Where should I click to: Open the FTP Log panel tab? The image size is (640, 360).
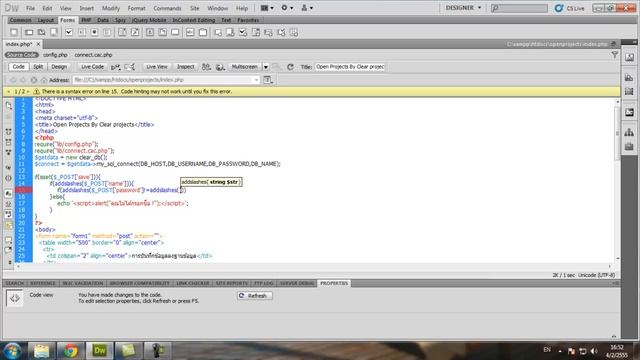[x=263, y=283]
